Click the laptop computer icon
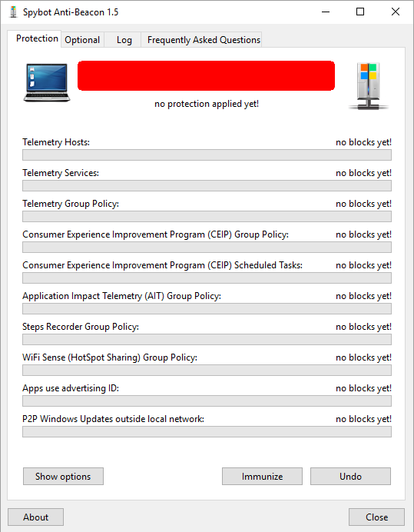 (47, 82)
